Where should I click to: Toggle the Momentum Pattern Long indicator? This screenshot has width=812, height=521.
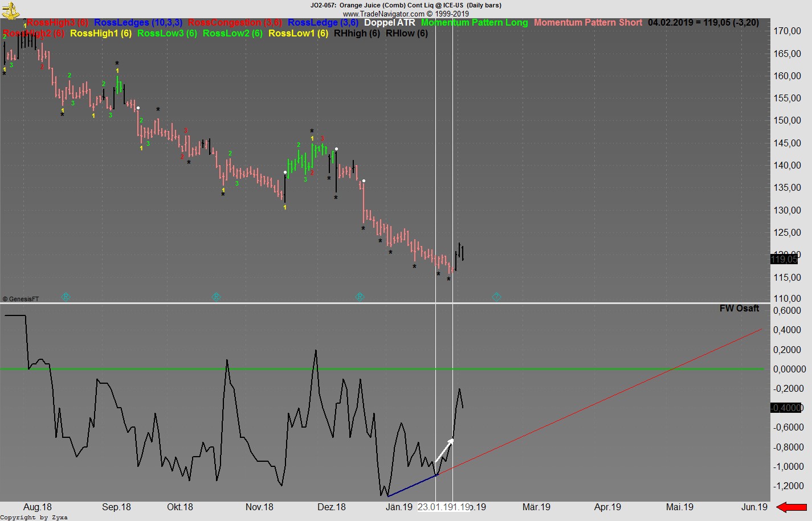476,23
